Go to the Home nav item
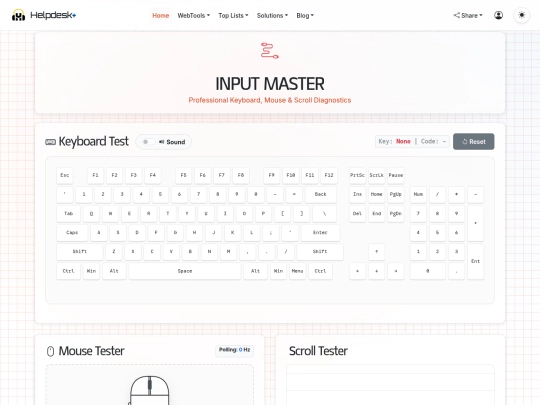The image size is (540, 405). [160, 15]
